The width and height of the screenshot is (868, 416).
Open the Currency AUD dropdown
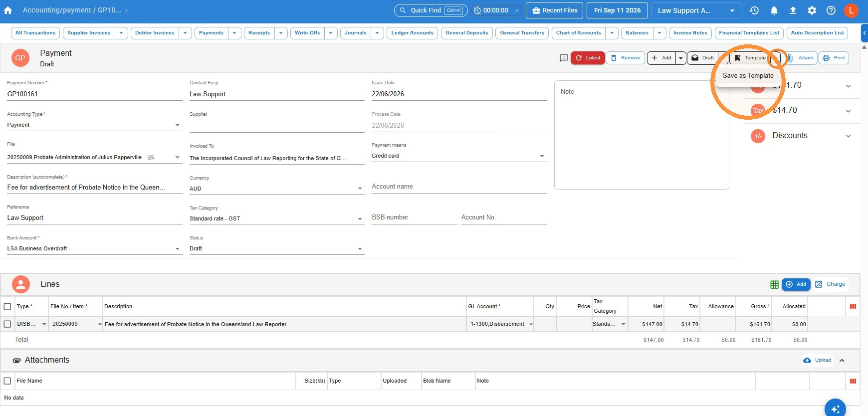(x=360, y=189)
